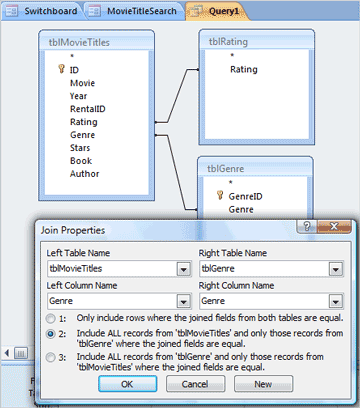
Task: Close the Join Properties dialog
Action: [334, 227]
